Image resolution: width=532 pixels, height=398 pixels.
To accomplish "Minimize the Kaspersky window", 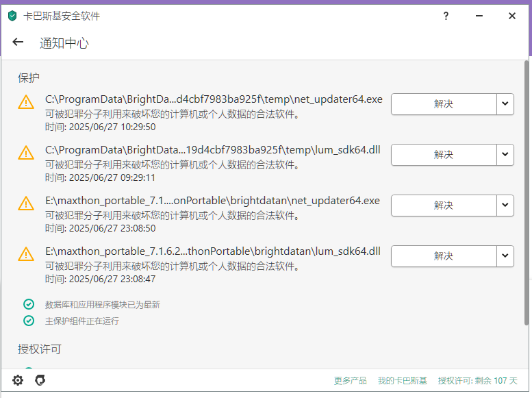I will pyautogui.click(x=479, y=16).
